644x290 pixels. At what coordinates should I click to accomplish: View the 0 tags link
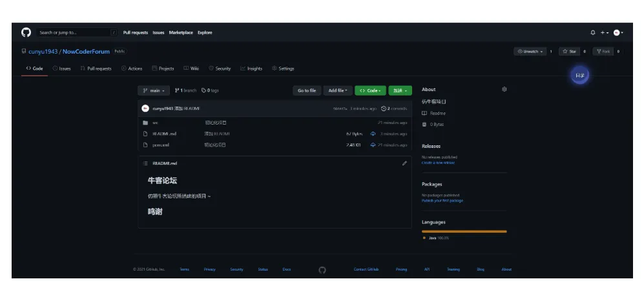[211, 90]
